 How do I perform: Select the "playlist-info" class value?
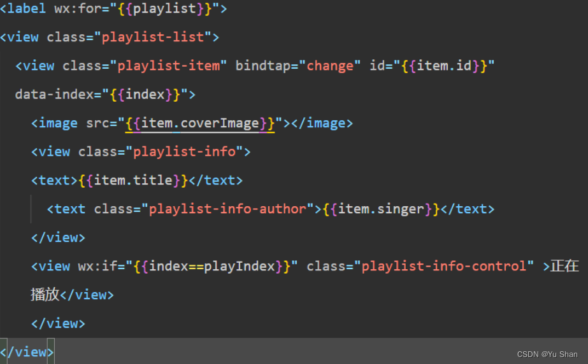point(184,151)
